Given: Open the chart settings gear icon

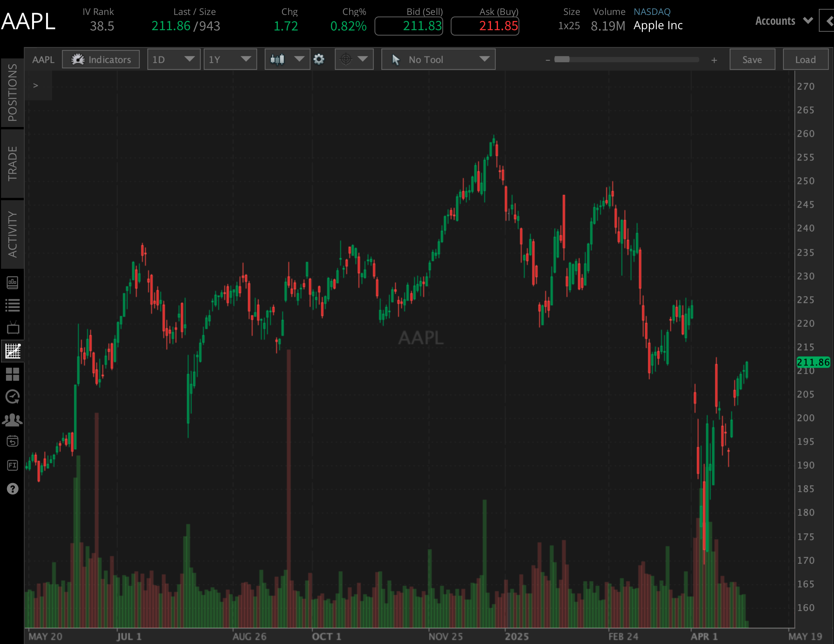Looking at the screenshot, I should pos(319,59).
